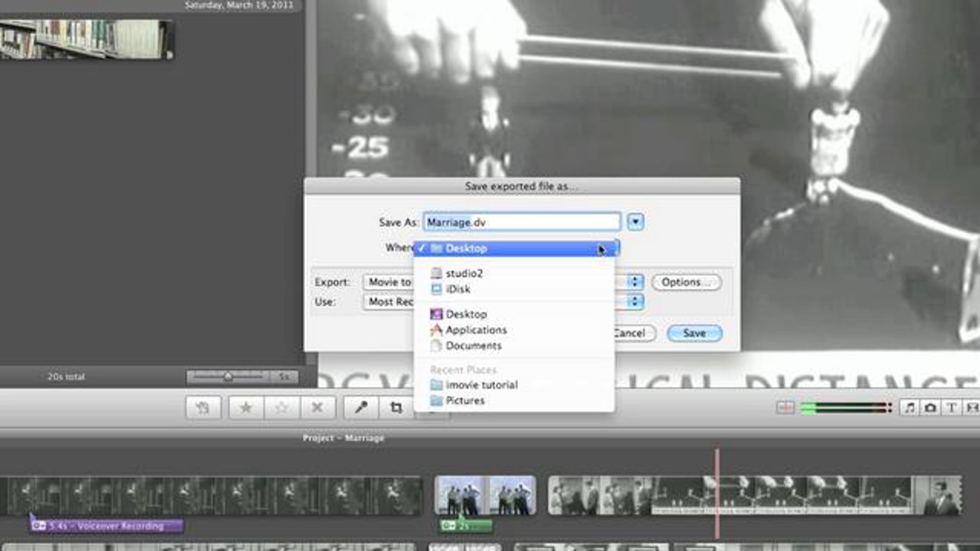Click the Unmark hollow star button

point(282,407)
